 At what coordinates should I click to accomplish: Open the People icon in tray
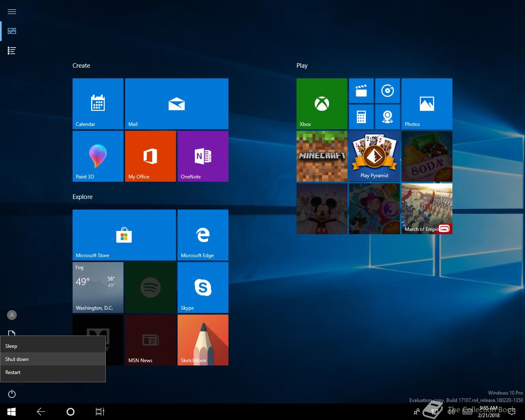(417, 412)
